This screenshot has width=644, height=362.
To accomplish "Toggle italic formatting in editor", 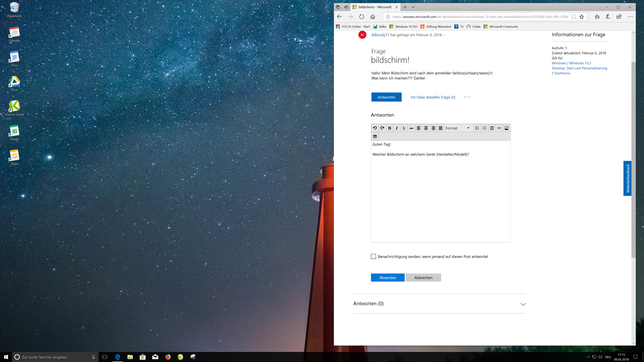I will (397, 128).
